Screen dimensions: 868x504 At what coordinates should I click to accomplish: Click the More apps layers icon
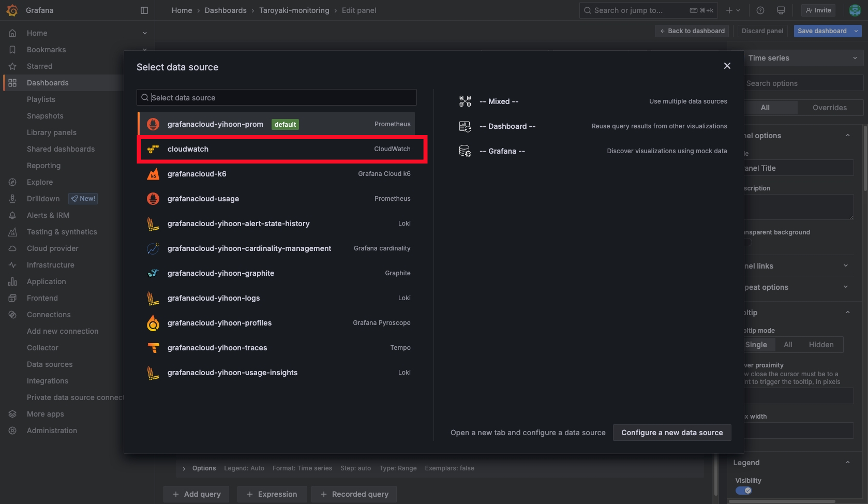[x=12, y=414]
